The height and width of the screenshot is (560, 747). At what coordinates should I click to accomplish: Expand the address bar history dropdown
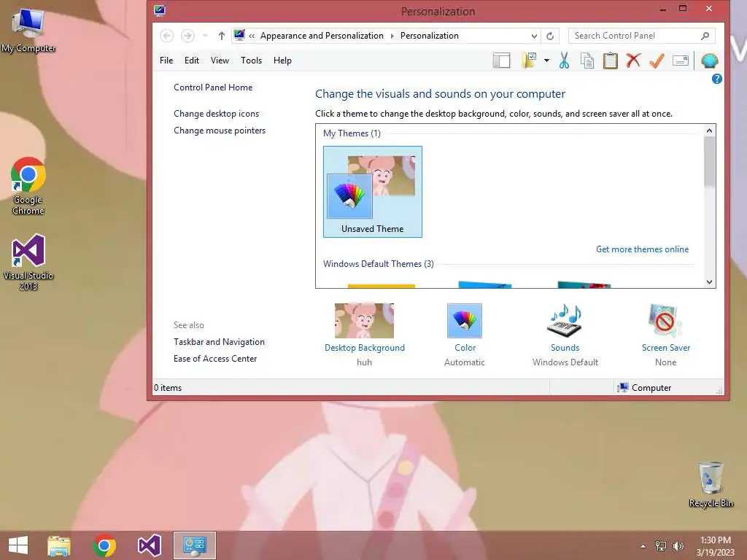point(534,36)
